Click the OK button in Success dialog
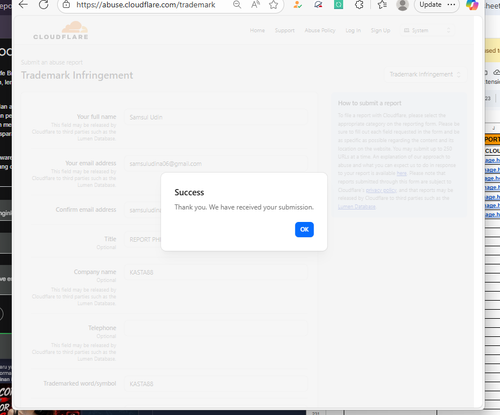This screenshot has height=415, width=500. 304,229
